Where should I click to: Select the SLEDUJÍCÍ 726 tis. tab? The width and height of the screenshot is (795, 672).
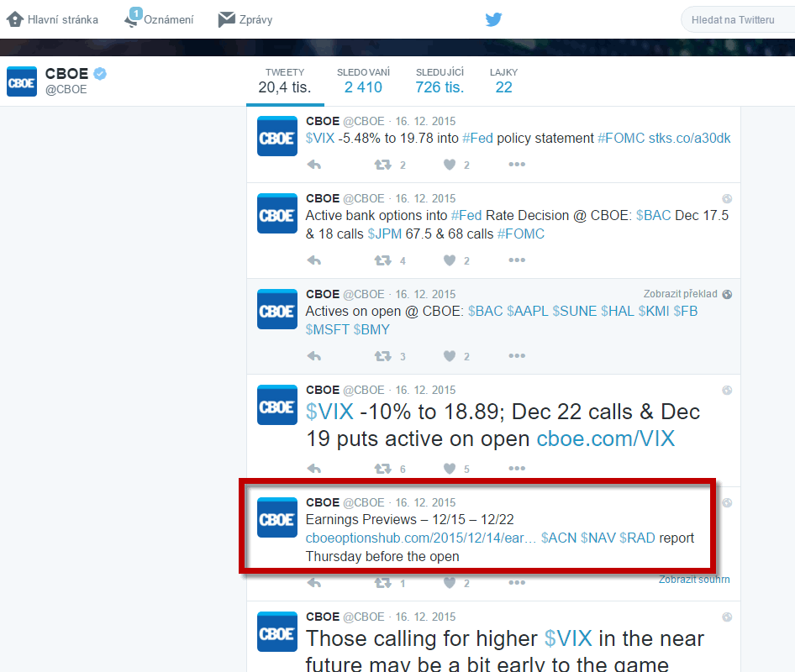click(x=440, y=81)
